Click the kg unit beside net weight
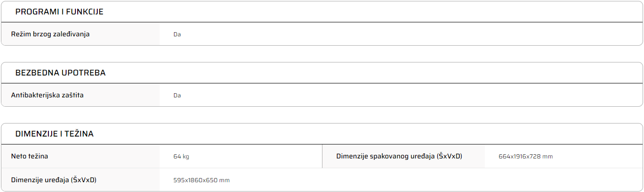The image size is (644, 192). pos(186,157)
